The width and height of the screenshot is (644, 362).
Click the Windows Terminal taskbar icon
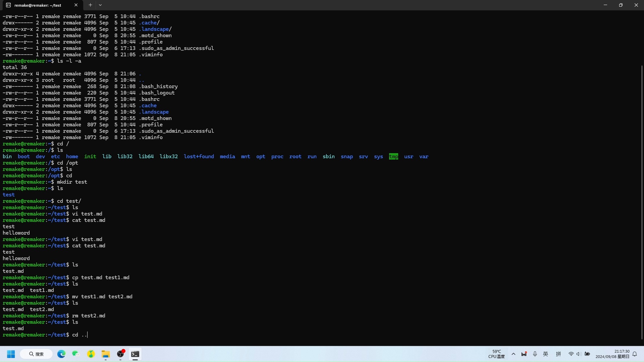135,354
